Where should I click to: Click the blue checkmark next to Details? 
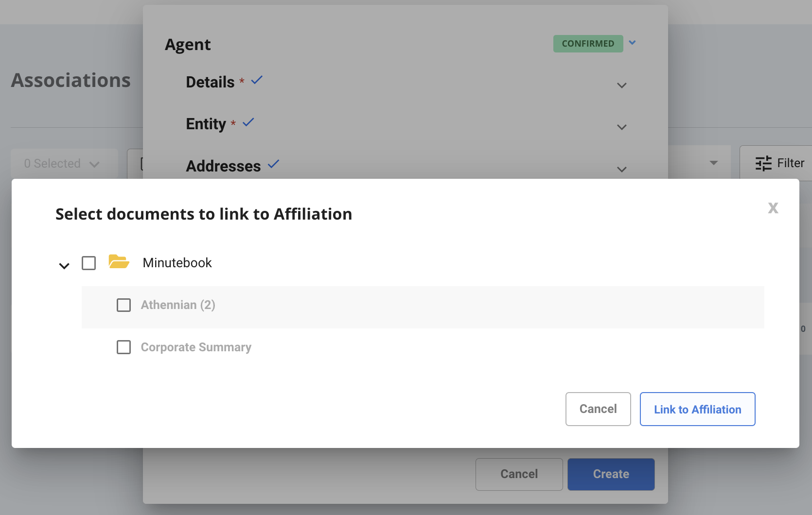(x=257, y=80)
